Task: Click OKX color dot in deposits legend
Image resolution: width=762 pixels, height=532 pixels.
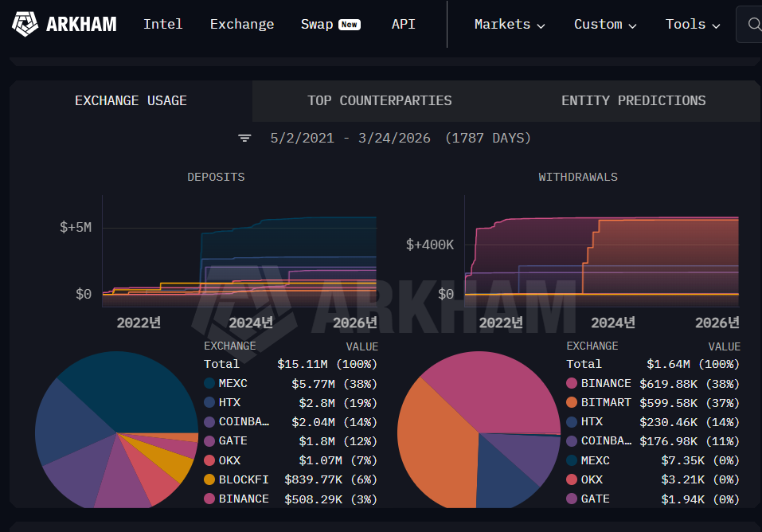Action: pos(209,460)
